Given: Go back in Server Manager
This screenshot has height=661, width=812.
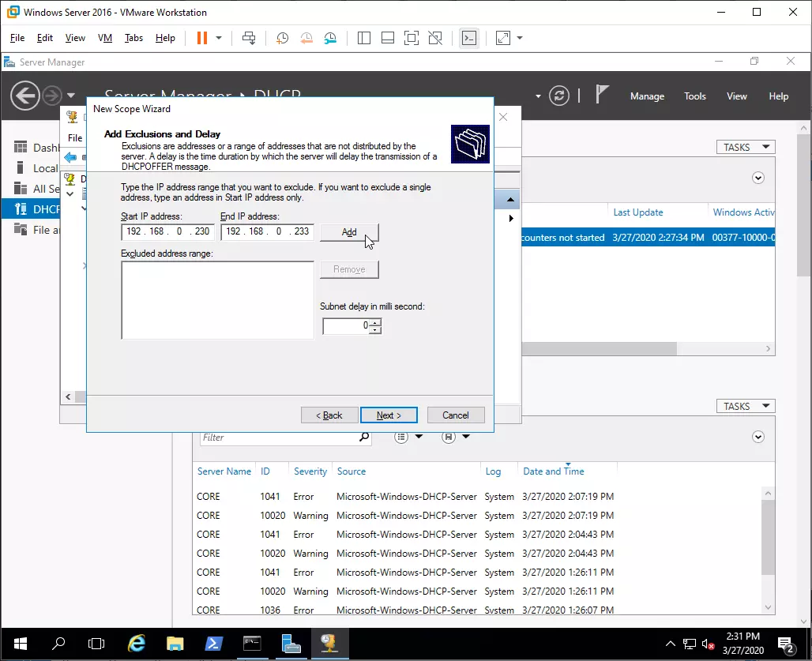Looking at the screenshot, I should pyautogui.click(x=24, y=96).
